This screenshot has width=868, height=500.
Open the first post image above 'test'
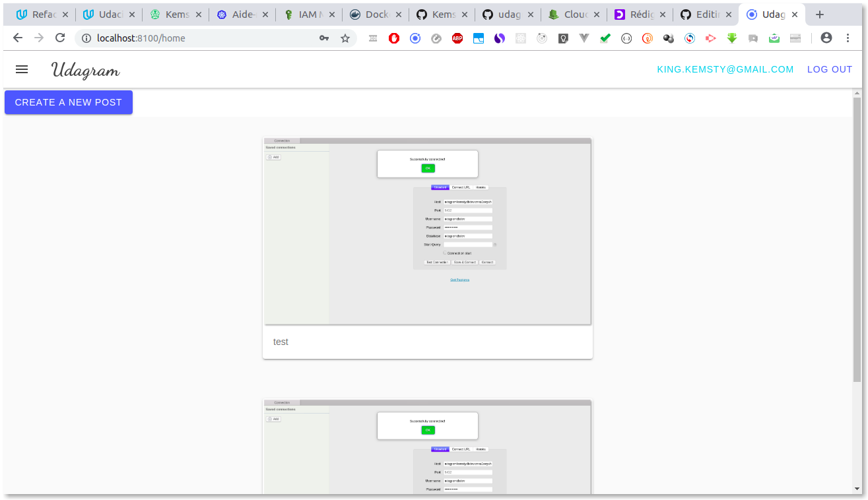click(x=428, y=232)
